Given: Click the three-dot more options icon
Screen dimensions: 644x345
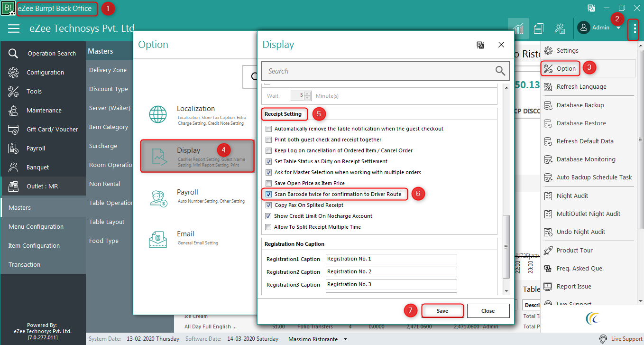Looking at the screenshot, I should click(x=634, y=28).
